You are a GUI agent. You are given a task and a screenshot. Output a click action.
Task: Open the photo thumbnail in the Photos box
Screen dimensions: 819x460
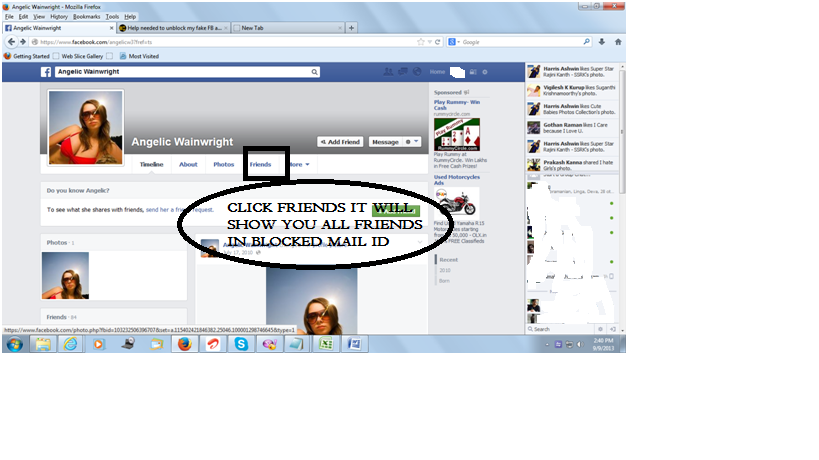tap(65, 276)
